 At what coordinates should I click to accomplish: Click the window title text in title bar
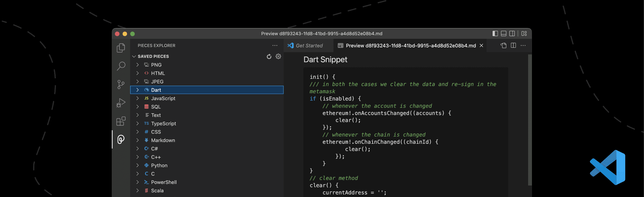tap(322, 33)
